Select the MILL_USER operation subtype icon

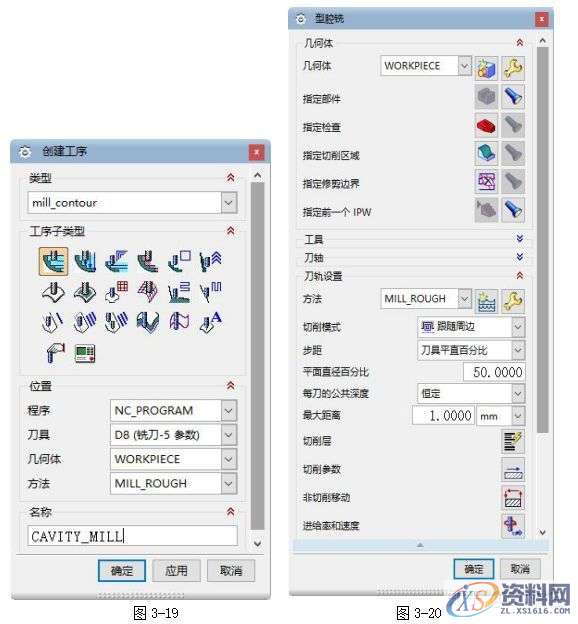55,353
